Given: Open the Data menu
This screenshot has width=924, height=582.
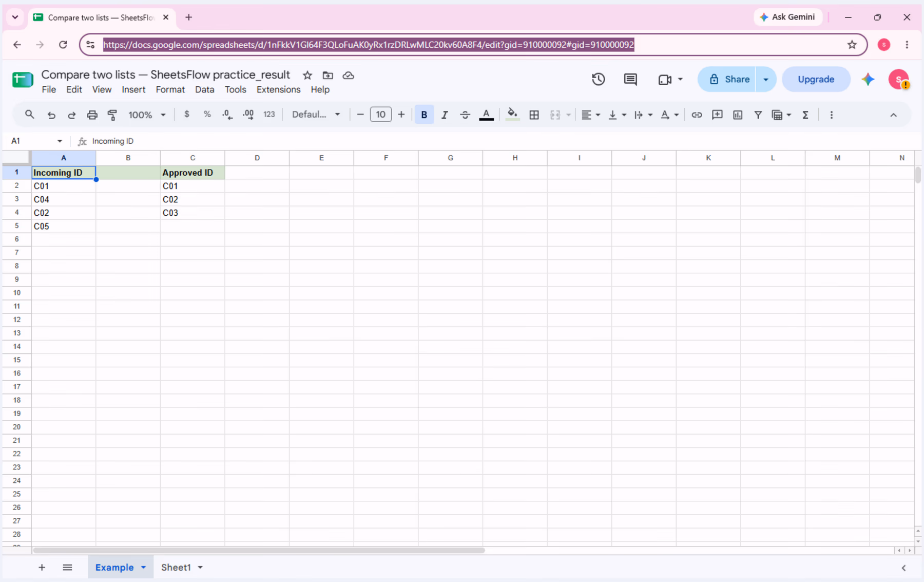Looking at the screenshot, I should 204,89.
